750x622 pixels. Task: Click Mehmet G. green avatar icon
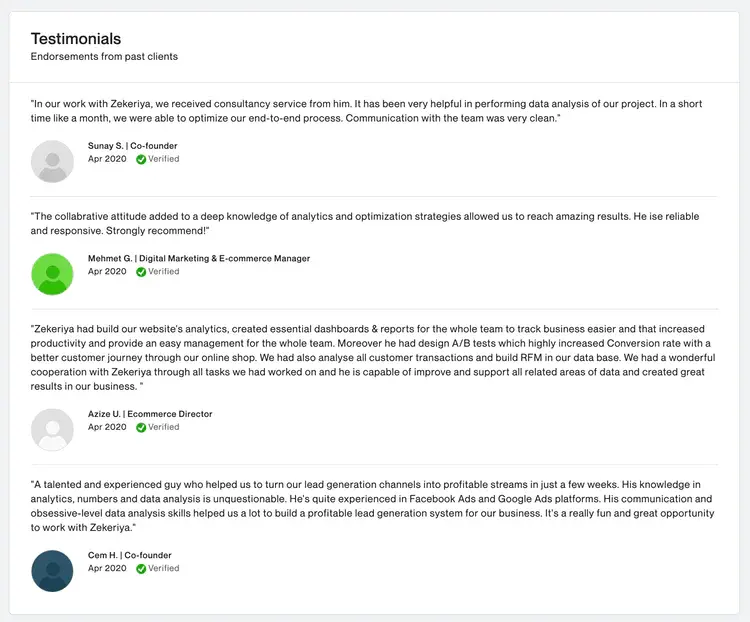52,274
